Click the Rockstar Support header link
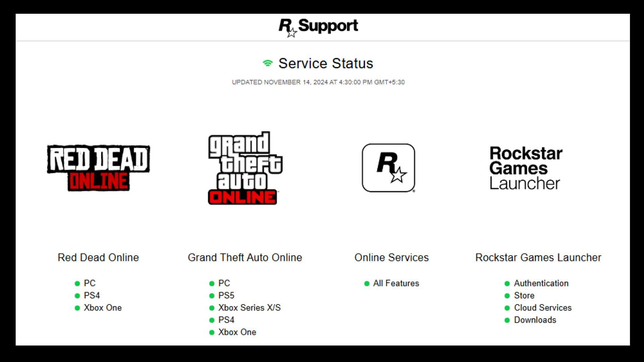The image size is (644, 362). point(318,26)
